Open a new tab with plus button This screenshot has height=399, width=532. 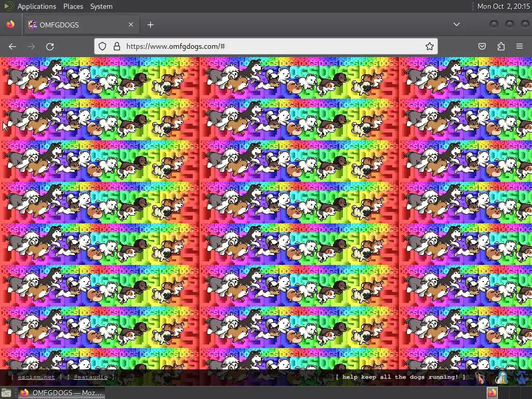point(150,25)
